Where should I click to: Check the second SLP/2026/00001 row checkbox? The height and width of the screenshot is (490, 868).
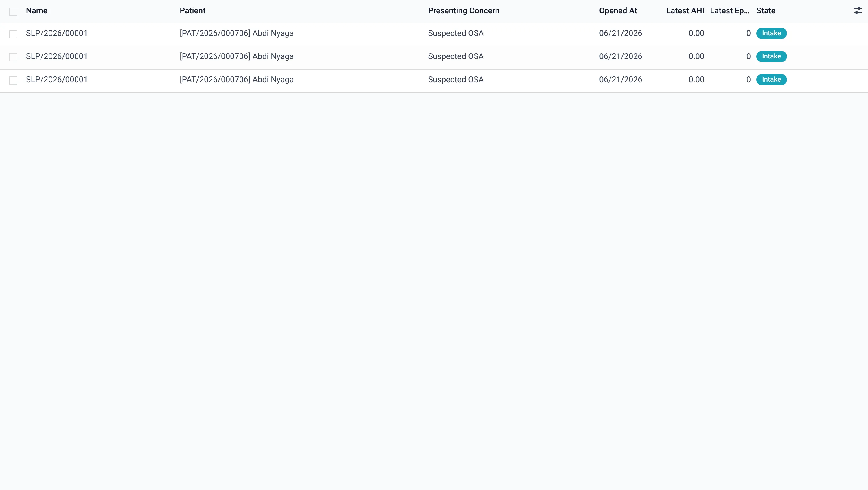(x=13, y=57)
